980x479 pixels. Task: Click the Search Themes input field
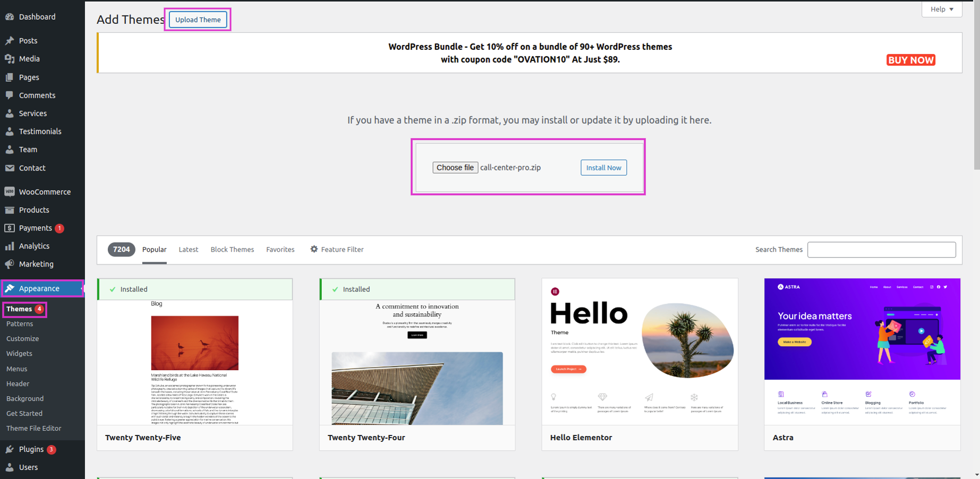click(882, 250)
